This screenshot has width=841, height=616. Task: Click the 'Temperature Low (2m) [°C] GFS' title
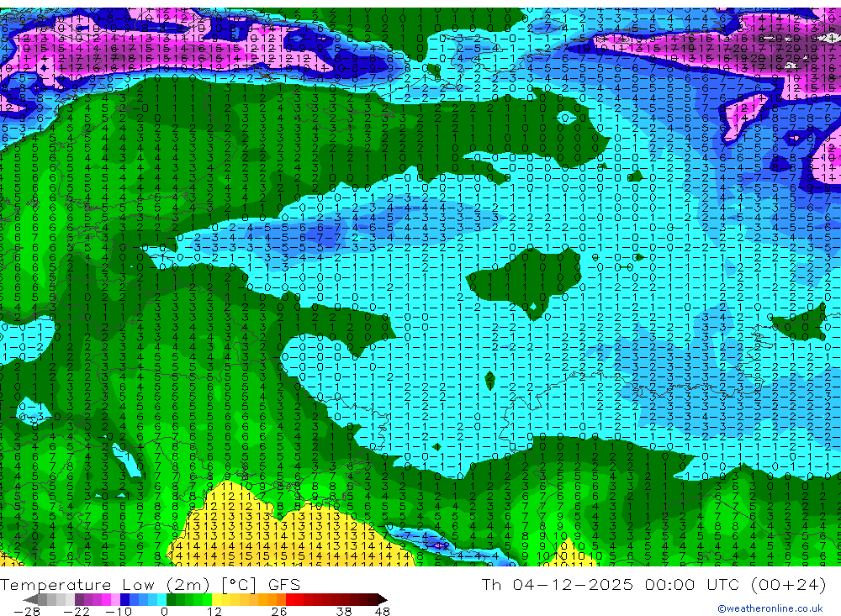(151, 584)
